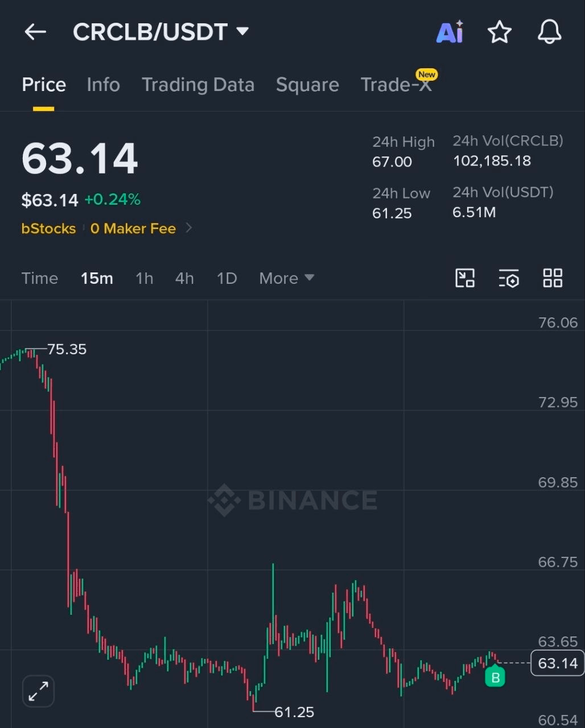Select the 1h chart interval
Viewport: 585px width, 728px height.
pos(145,278)
